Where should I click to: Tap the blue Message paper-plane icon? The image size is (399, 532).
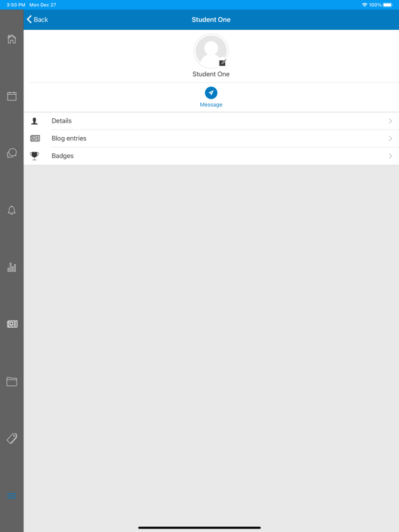tap(211, 93)
